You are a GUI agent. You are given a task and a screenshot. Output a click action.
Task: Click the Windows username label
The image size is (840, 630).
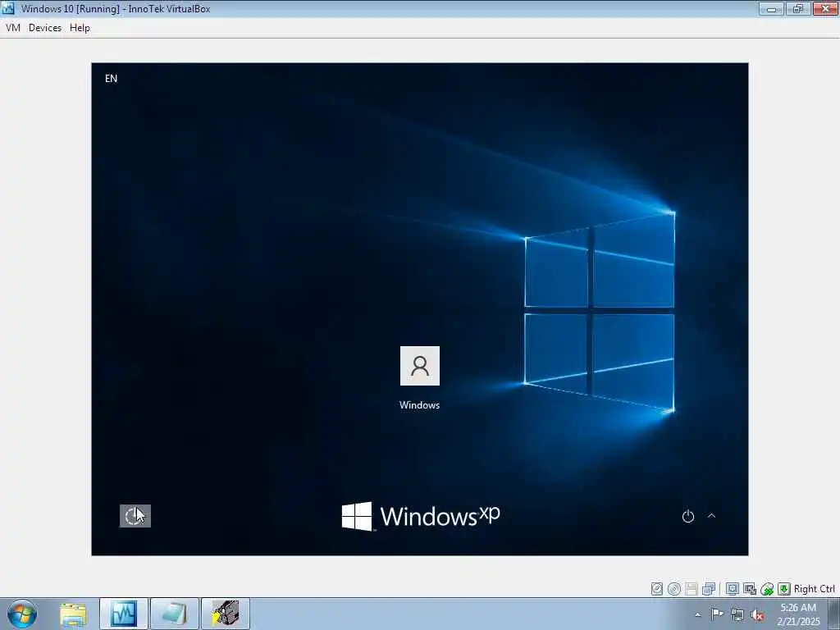click(419, 405)
